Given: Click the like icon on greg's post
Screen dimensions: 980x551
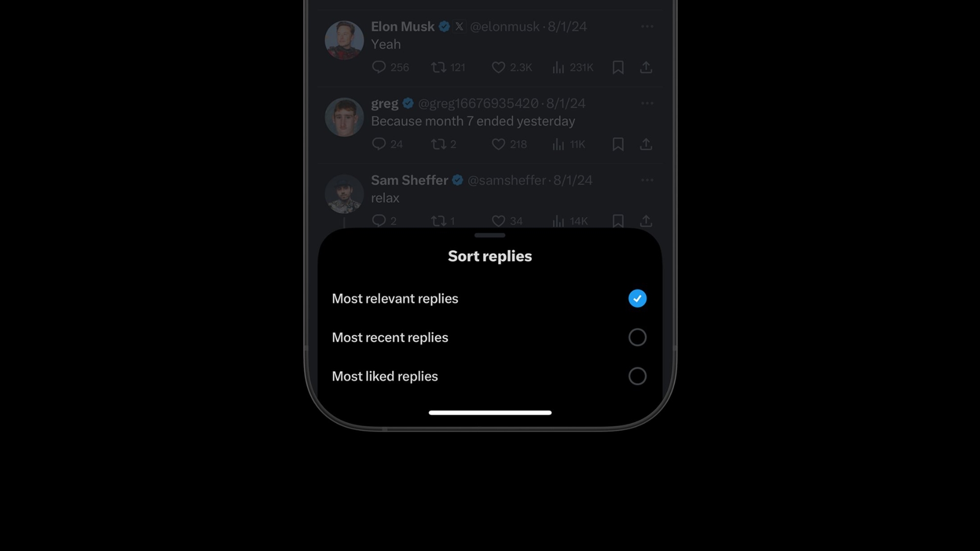Looking at the screenshot, I should point(498,144).
